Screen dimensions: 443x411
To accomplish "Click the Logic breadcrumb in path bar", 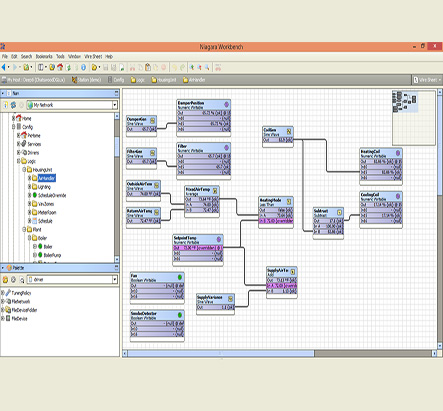I will [x=137, y=80].
